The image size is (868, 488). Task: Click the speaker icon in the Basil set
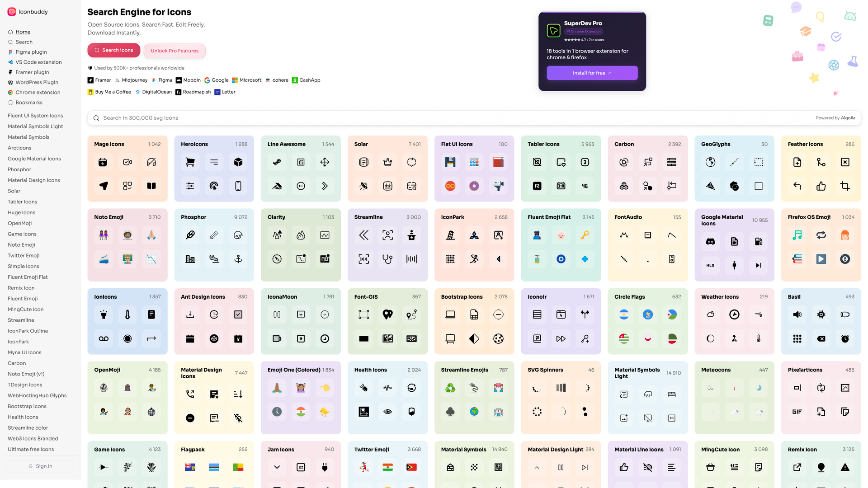(797, 314)
